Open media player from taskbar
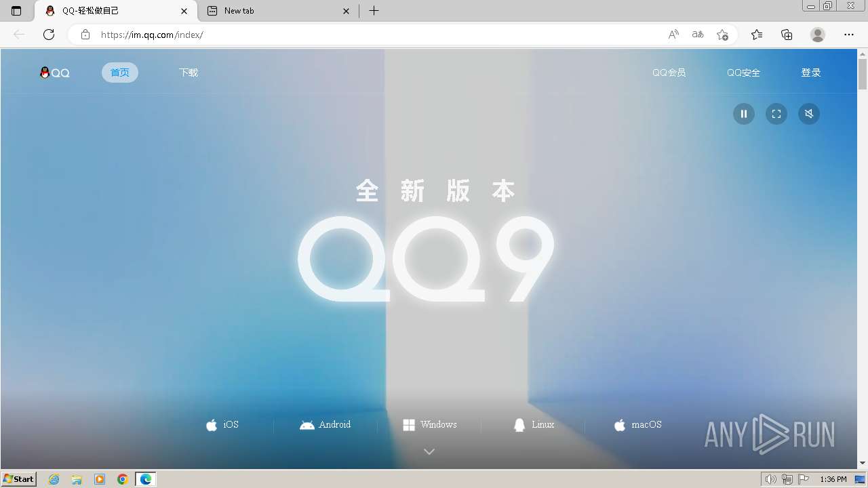 (100, 479)
